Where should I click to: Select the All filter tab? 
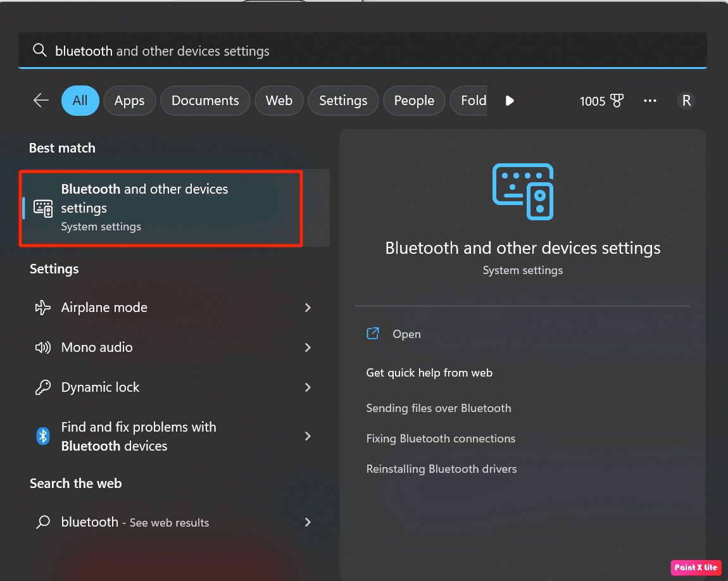click(x=80, y=101)
